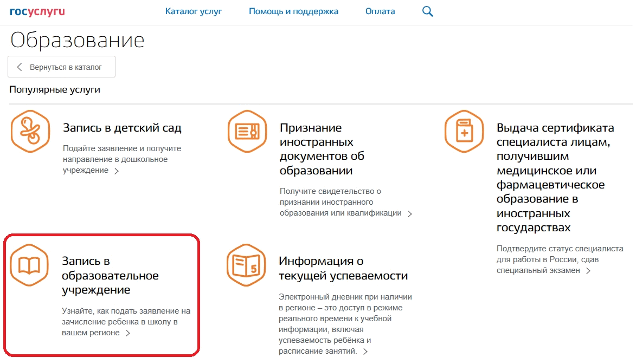Click chevron after расписание занятий
Image resolution: width=636 pixels, height=364 pixels.
coord(365,352)
